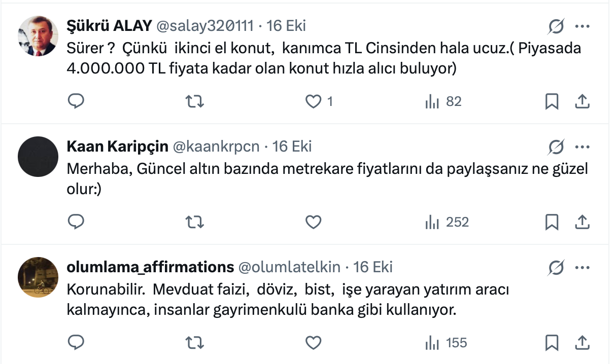
Task: Share the olumlama_affirmations tweet
Action: tap(582, 343)
